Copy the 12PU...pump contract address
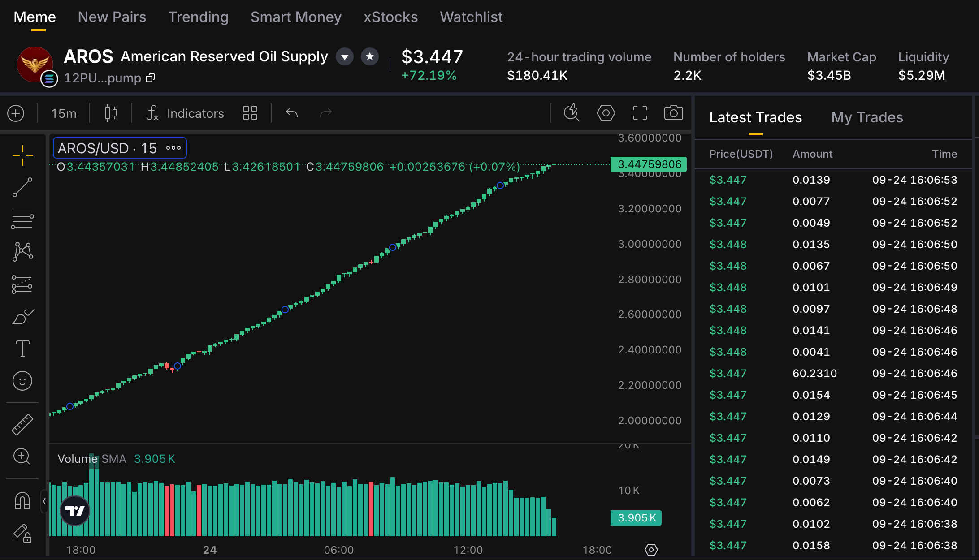This screenshot has width=979, height=560. (151, 78)
